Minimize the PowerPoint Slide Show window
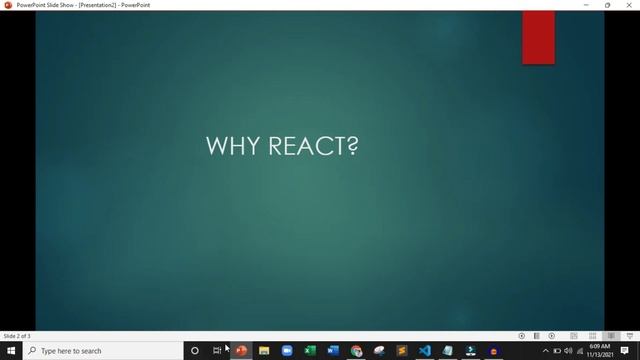This screenshot has height=360, width=640. coord(586,5)
